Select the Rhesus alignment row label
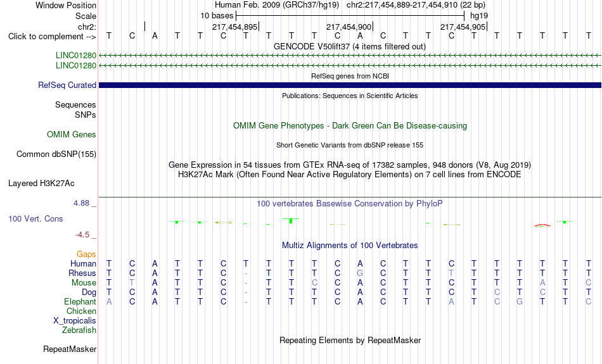Viewport: 602px width, 364px height. [x=82, y=273]
